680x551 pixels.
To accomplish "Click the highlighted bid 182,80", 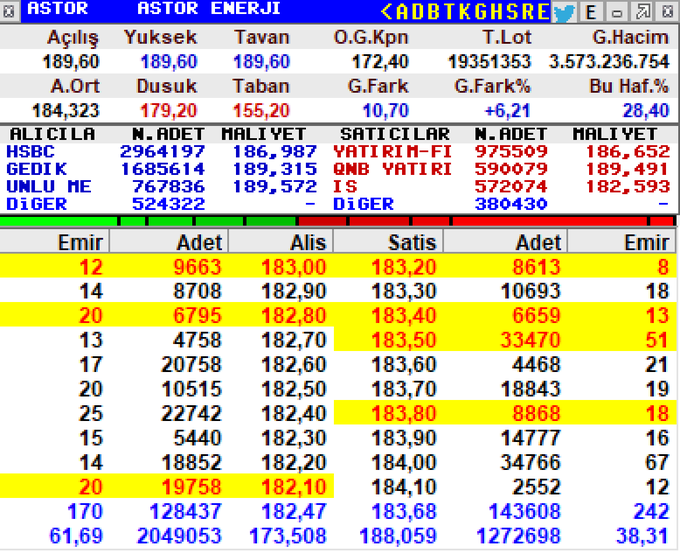I will [294, 315].
